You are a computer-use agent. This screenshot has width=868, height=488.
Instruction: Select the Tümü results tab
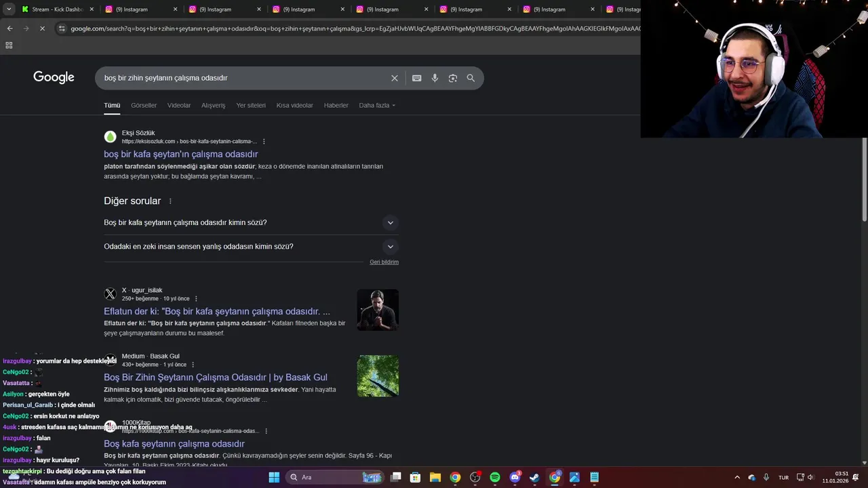point(112,105)
